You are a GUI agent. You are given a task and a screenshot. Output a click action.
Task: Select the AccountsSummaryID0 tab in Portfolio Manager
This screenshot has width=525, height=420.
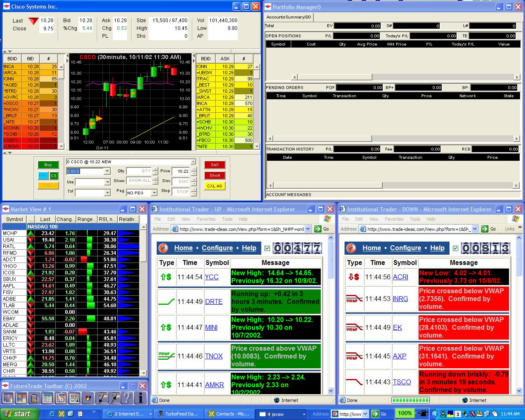click(289, 17)
